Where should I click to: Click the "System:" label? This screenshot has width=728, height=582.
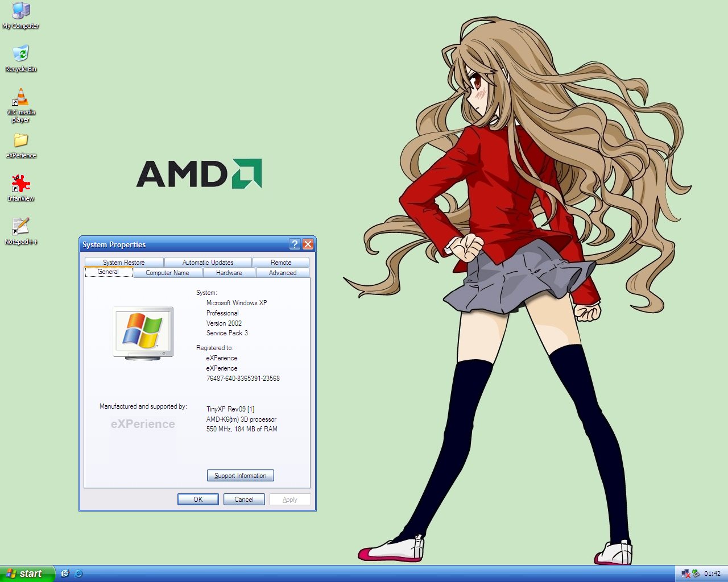point(206,293)
